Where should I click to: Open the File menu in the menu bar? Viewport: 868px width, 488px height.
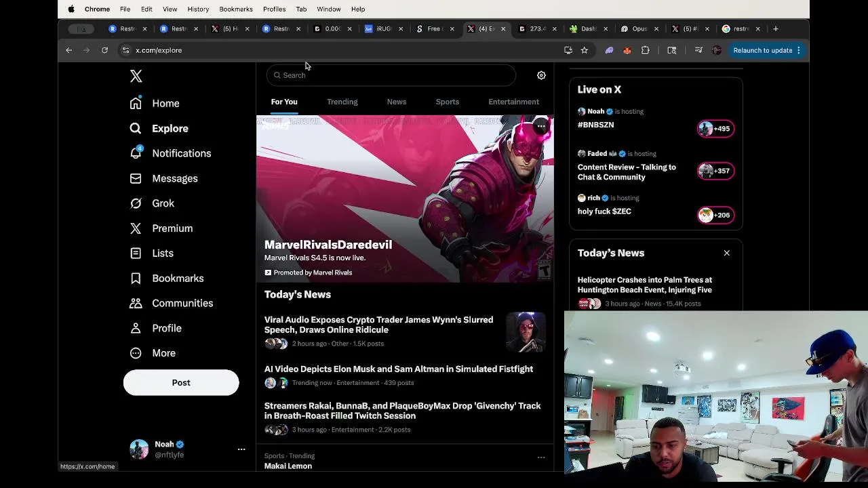point(125,9)
